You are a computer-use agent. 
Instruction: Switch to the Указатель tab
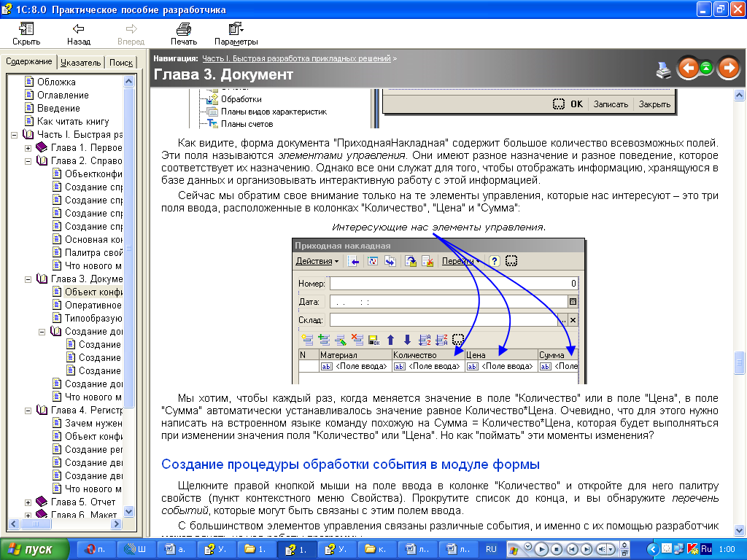click(x=80, y=63)
